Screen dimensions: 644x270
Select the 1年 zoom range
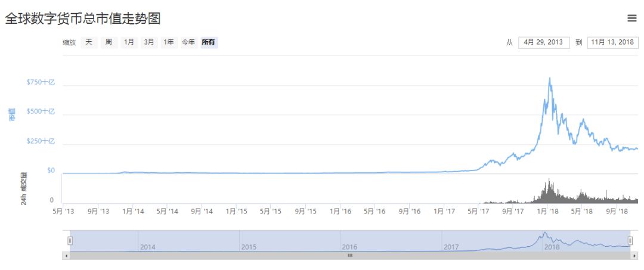coord(169,42)
